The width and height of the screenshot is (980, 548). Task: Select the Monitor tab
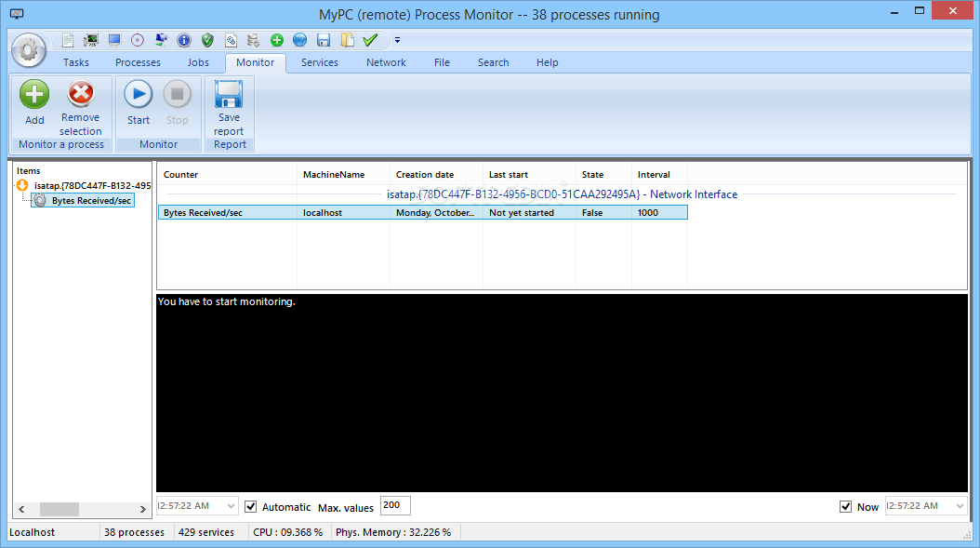[x=255, y=62]
